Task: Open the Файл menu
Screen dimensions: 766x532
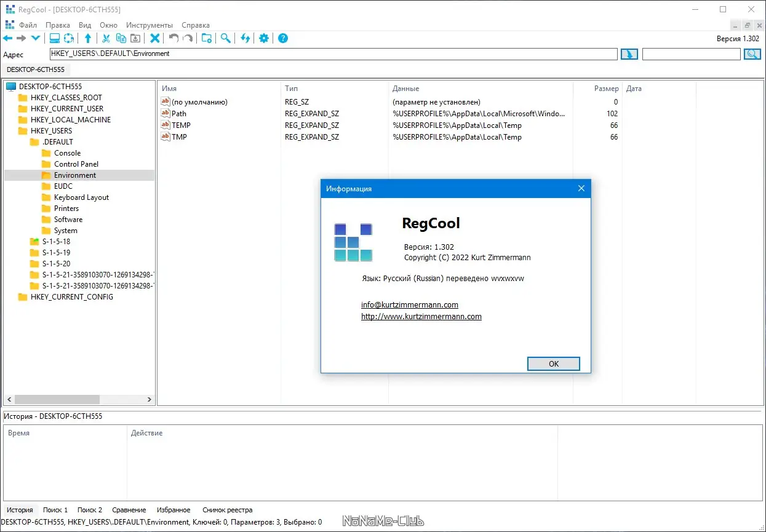Action: tap(28, 25)
